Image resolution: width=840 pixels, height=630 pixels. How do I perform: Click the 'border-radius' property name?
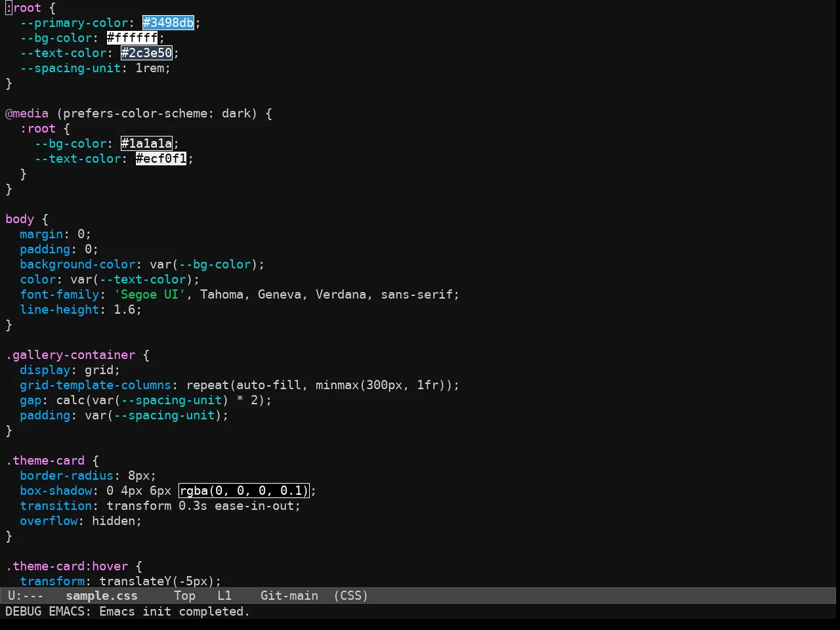(66, 476)
